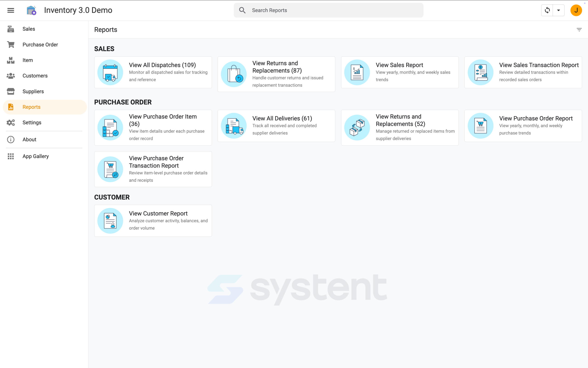Viewport: 588px width, 368px height.
Task: Click the CUSTOMER section header
Action: 112,197
